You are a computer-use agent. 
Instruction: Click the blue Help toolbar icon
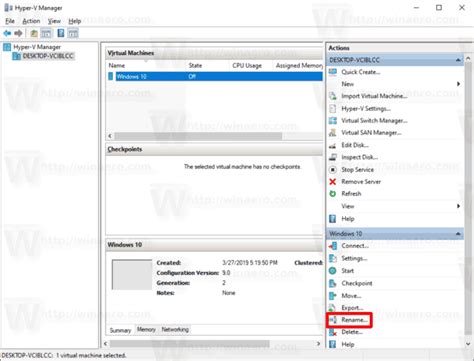(61, 33)
